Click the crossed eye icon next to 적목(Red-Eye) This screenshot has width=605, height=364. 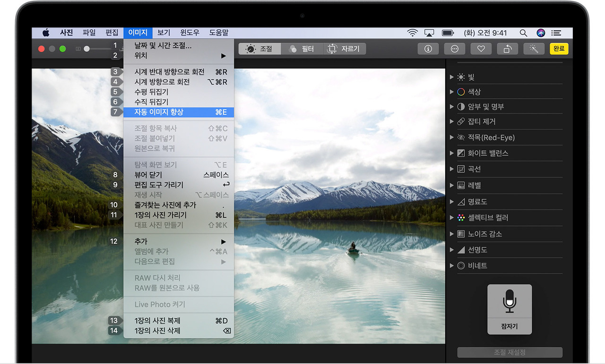pos(461,137)
